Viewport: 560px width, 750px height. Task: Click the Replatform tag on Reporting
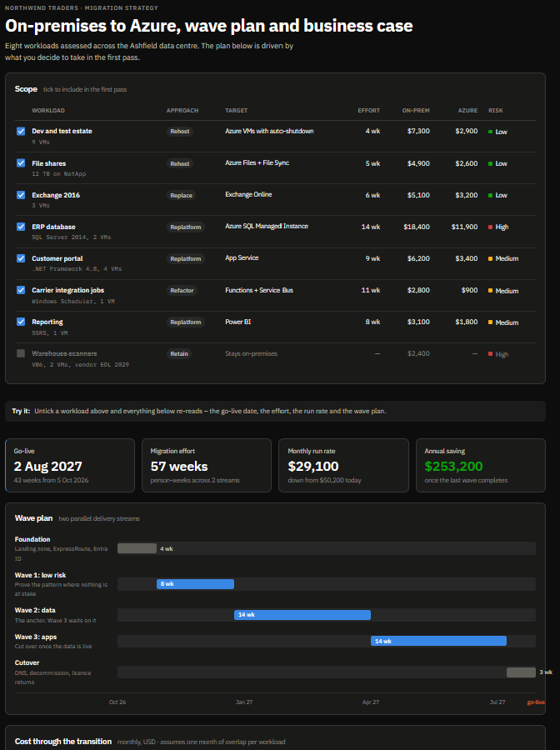[186, 322]
